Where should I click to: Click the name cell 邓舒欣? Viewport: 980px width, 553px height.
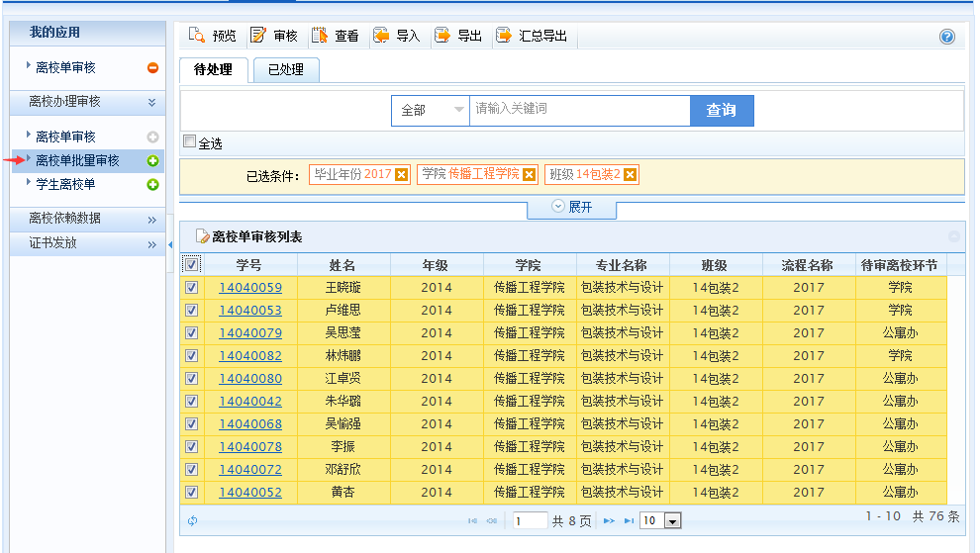click(343, 469)
